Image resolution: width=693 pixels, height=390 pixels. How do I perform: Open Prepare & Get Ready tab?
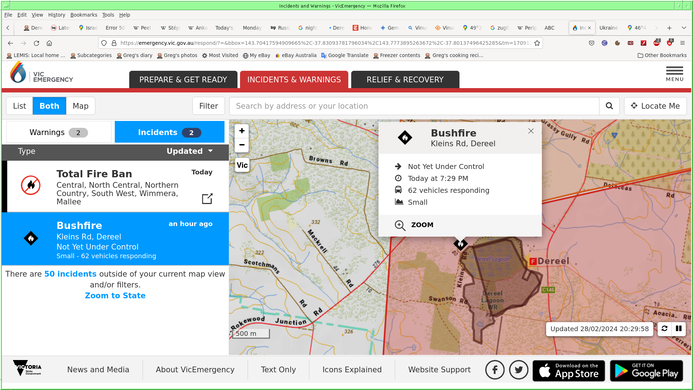[183, 80]
